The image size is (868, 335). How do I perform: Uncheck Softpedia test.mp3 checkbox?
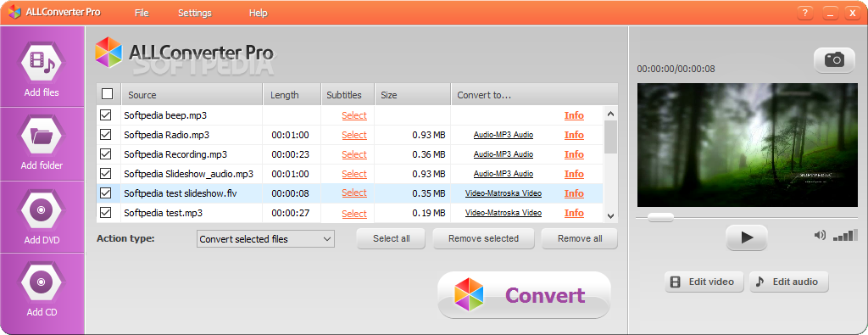click(x=105, y=212)
